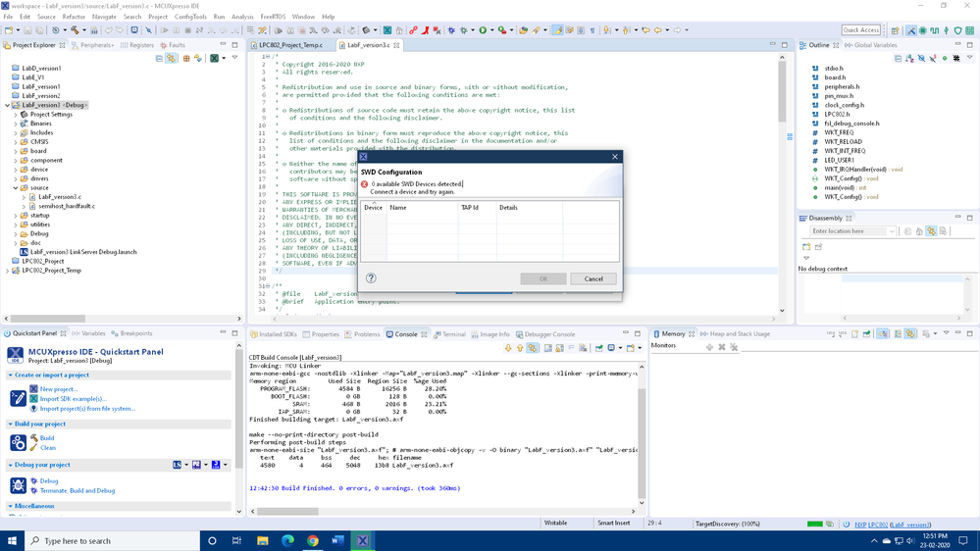Click the MCUXpresso X toolbar icon

pos(387,30)
